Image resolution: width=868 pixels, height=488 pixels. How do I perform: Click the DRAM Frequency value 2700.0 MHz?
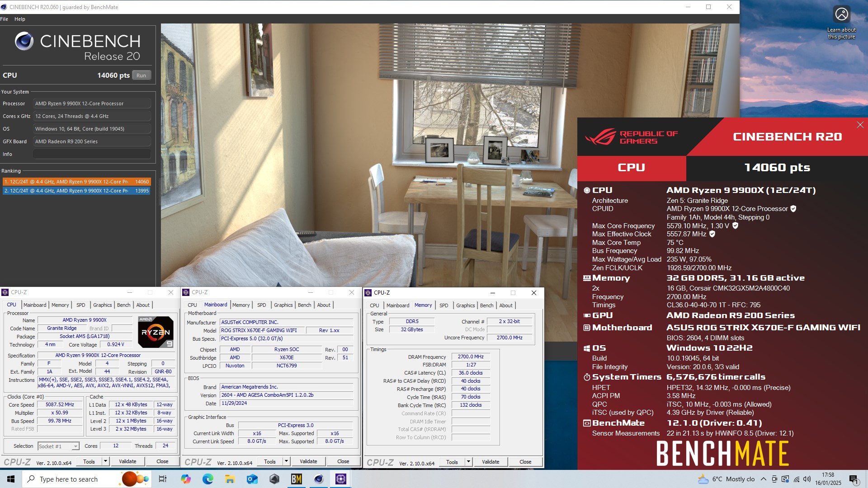(x=471, y=357)
